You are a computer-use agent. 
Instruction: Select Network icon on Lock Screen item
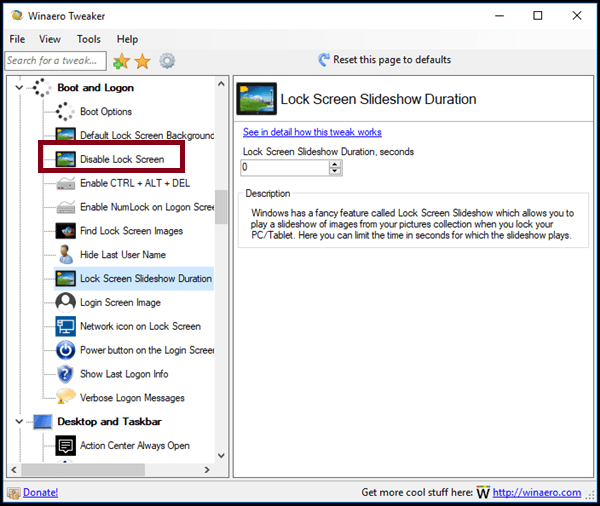[140, 326]
